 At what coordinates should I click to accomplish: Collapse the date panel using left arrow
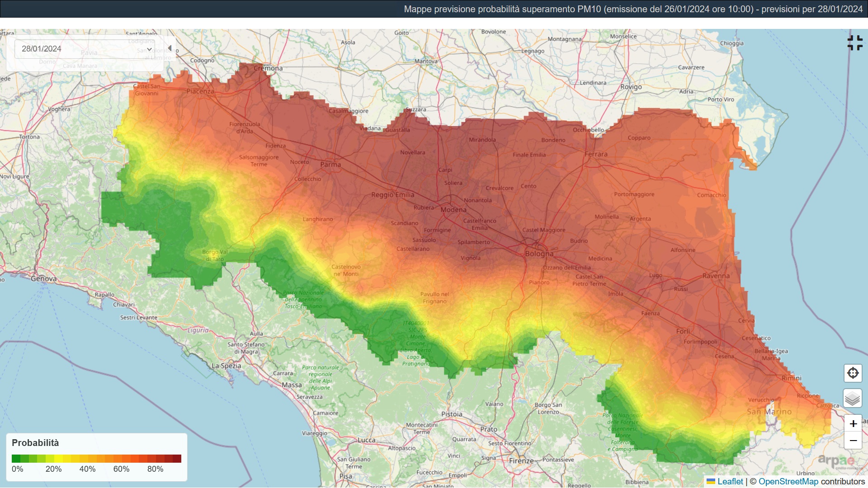pyautogui.click(x=170, y=48)
